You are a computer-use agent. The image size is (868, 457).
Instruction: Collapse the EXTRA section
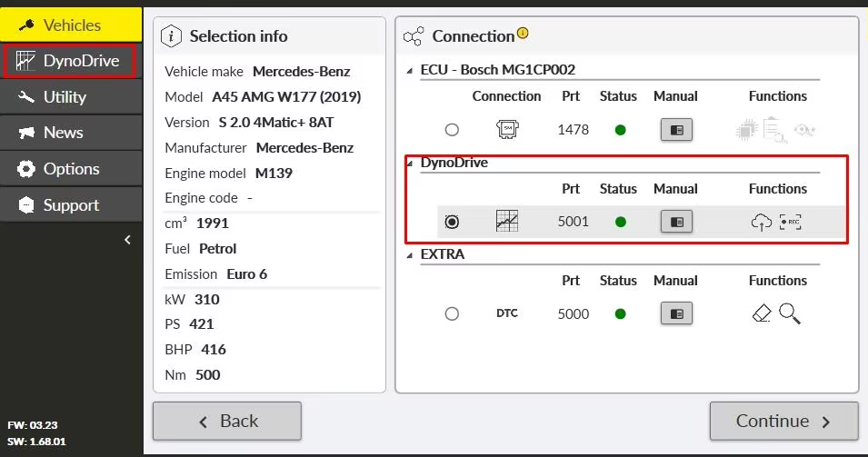point(408,255)
